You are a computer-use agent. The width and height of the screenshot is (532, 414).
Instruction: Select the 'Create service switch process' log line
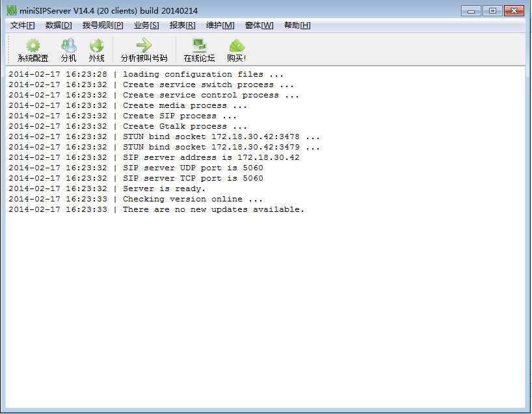151,84
